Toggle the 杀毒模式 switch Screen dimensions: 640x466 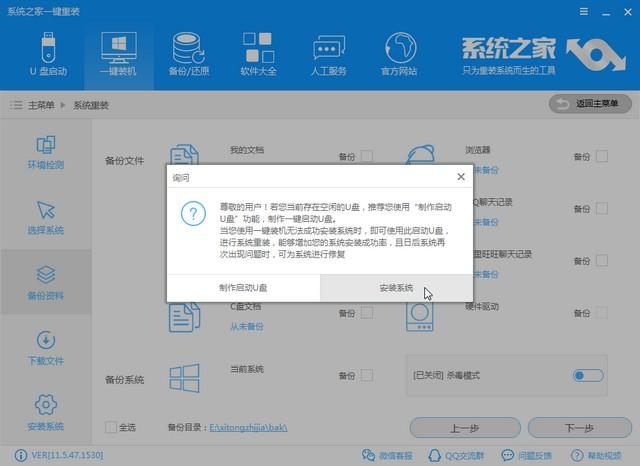click(x=588, y=375)
